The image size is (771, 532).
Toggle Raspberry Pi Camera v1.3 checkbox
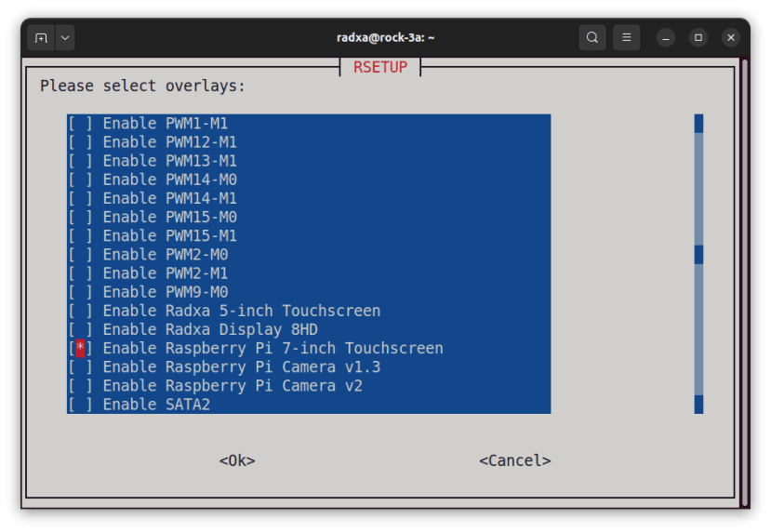pos(80,366)
